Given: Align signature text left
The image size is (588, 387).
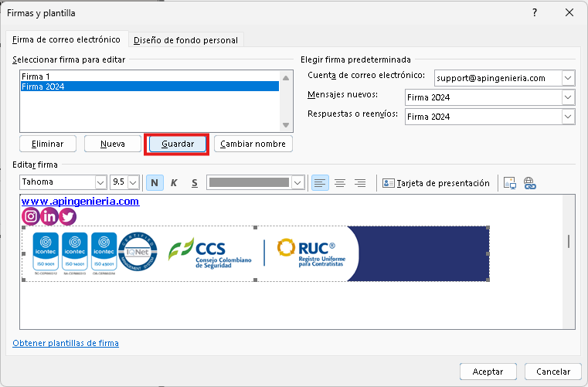Looking at the screenshot, I should tap(320, 183).
